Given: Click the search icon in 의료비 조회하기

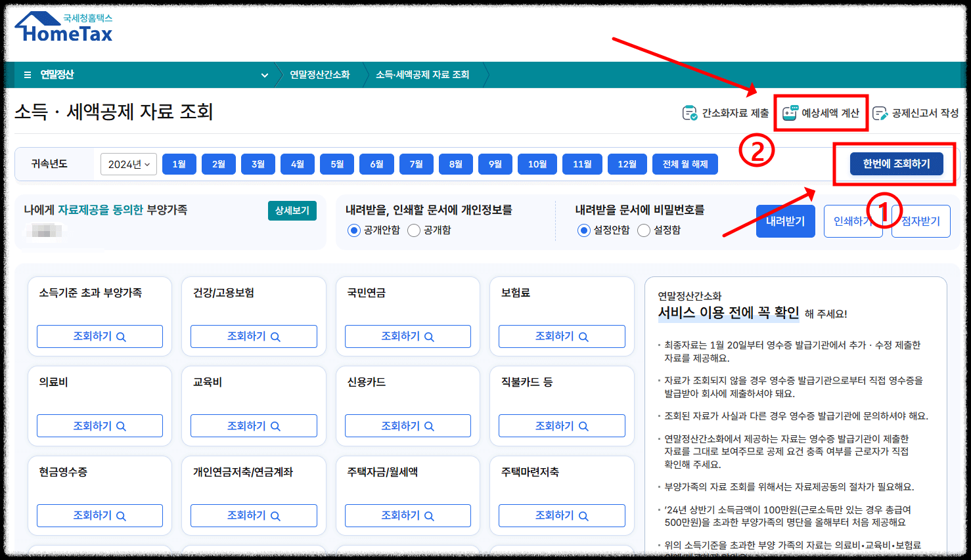Looking at the screenshot, I should tap(122, 425).
